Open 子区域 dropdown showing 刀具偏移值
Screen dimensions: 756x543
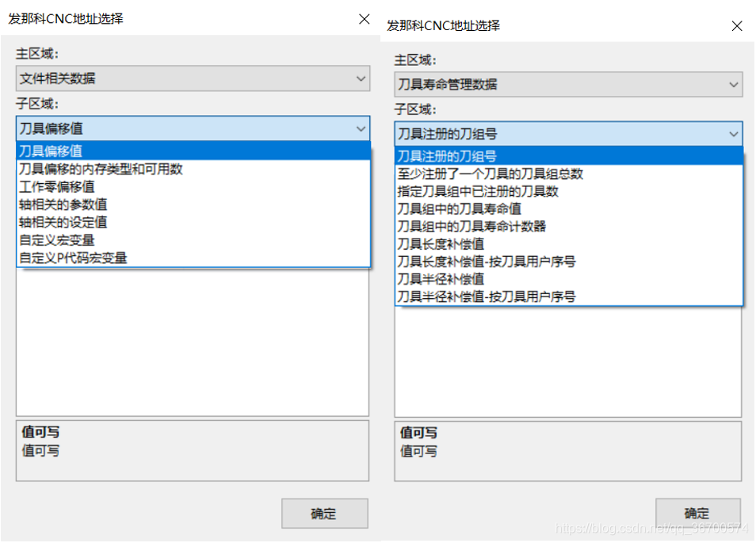coord(193,128)
